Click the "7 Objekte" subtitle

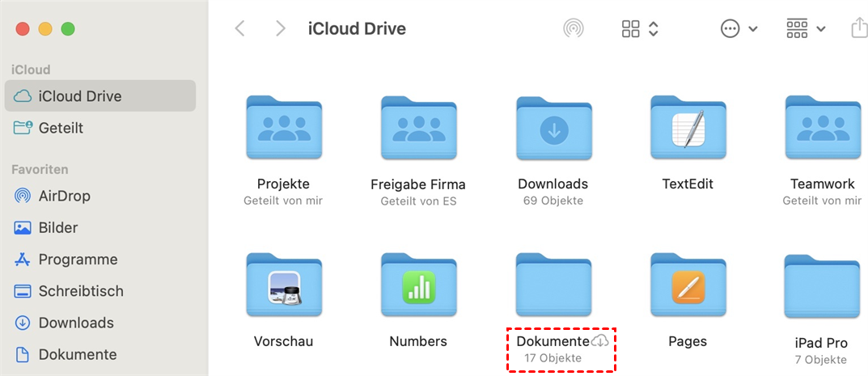point(821,360)
